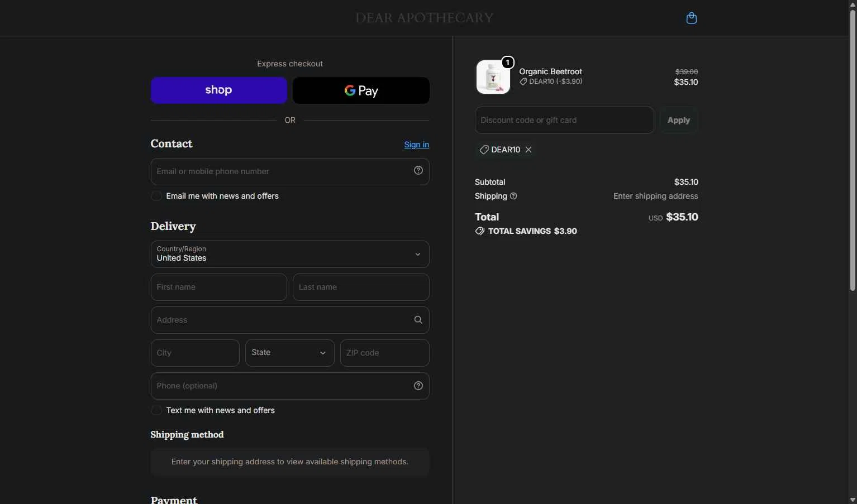Viewport: 857px width, 504px height.
Task: Click the Subtotal label
Action: (490, 182)
